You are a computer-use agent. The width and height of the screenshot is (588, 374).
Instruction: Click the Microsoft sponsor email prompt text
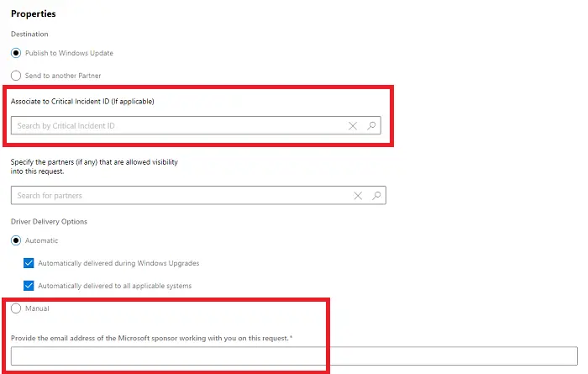click(x=151, y=338)
